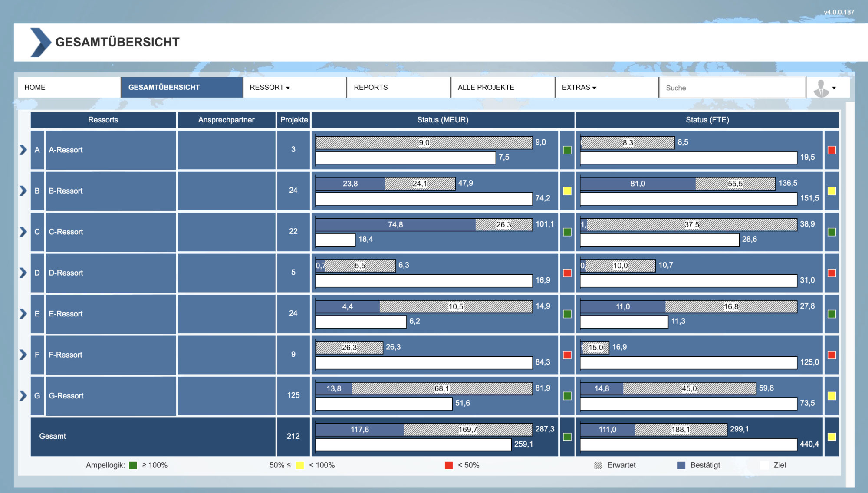Click the green status light for A-Ressort MEUR
The image size is (868, 493).
[x=567, y=150]
